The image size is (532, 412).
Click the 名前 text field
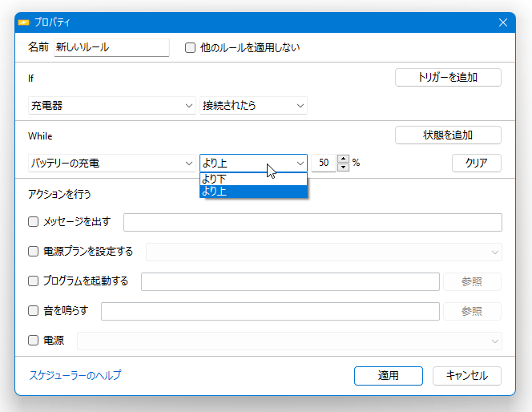tap(111, 47)
